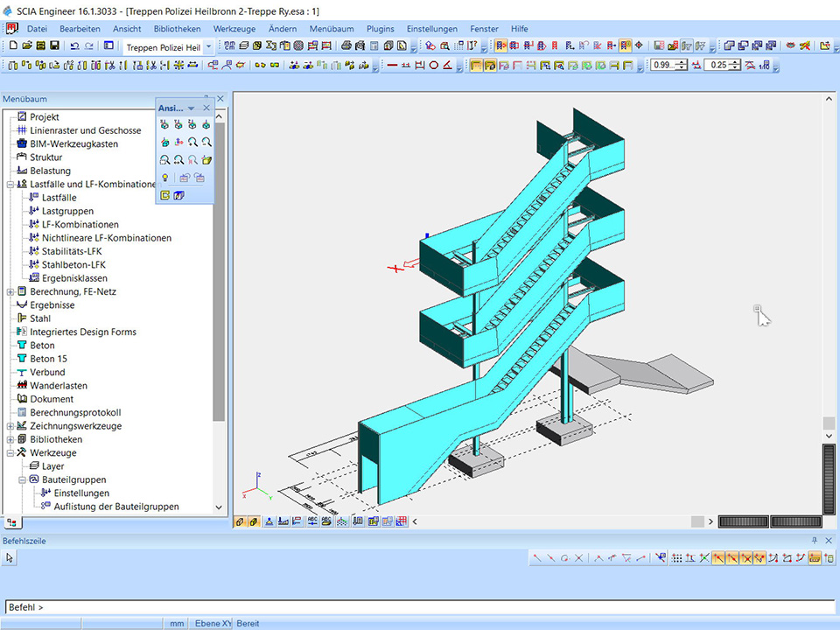Increase the 0.25 spinner value
840x630 pixels.
pos(736,62)
